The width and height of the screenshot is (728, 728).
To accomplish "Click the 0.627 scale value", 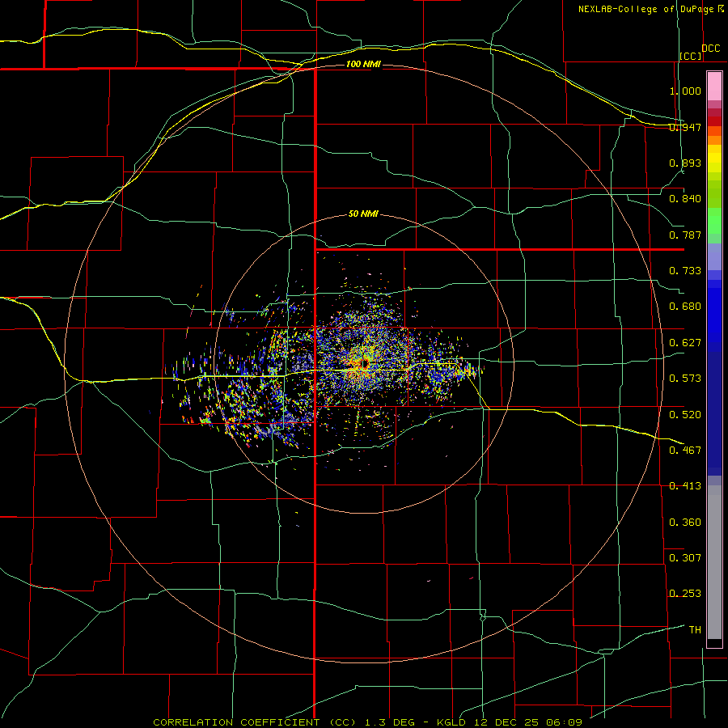I will (x=685, y=343).
